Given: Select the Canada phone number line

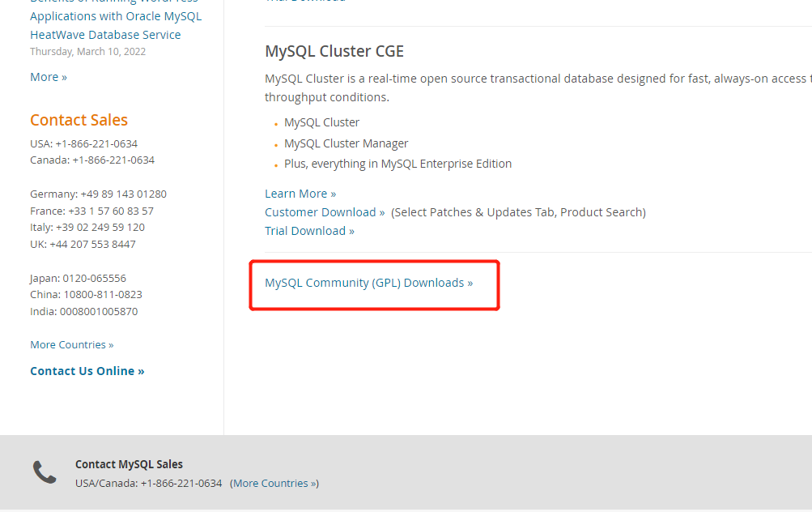Looking at the screenshot, I should click(92, 160).
